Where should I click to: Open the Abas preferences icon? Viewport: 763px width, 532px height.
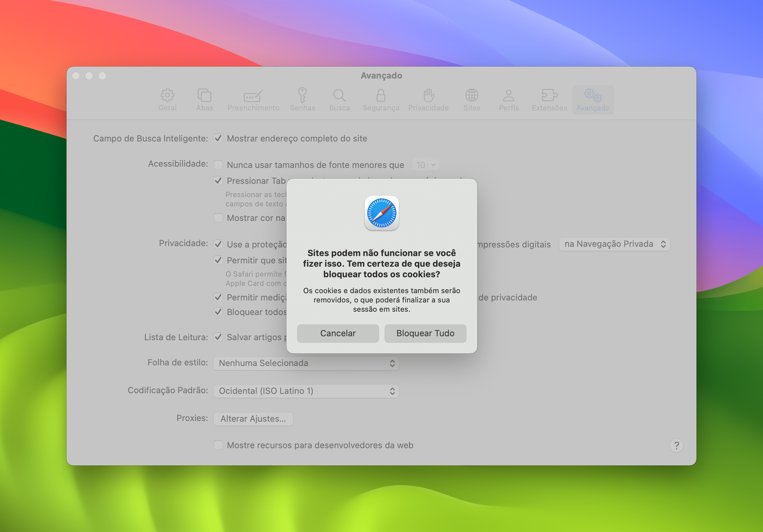204,95
